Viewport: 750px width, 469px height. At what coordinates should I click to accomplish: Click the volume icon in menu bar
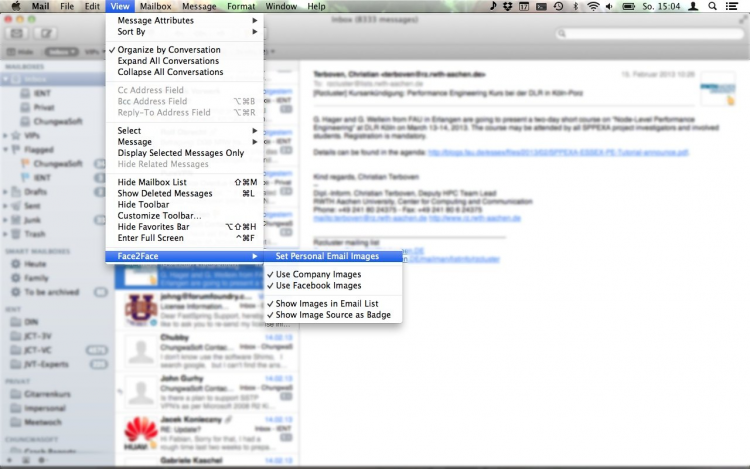pyautogui.click(x=609, y=6)
